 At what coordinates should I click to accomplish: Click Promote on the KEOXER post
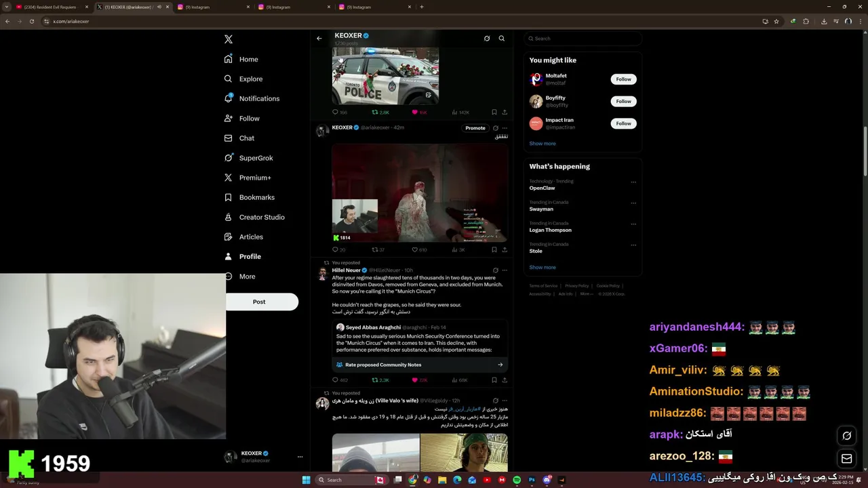pyautogui.click(x=475, y=127)
